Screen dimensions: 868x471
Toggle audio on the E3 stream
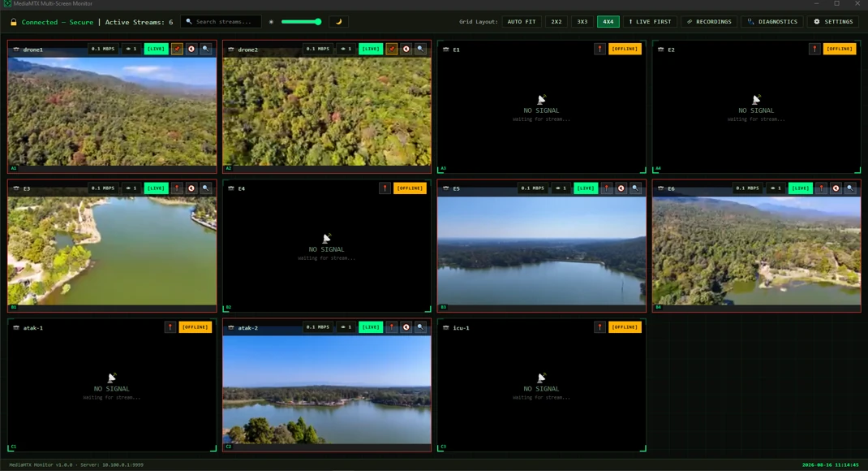pos(191,188)
